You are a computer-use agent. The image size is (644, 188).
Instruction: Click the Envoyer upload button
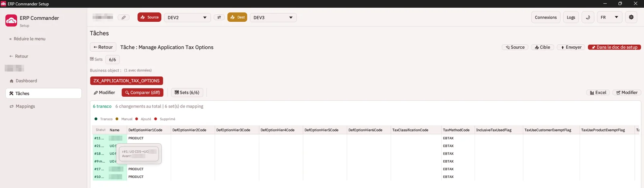pyautogui.click(x=571, y=47)
